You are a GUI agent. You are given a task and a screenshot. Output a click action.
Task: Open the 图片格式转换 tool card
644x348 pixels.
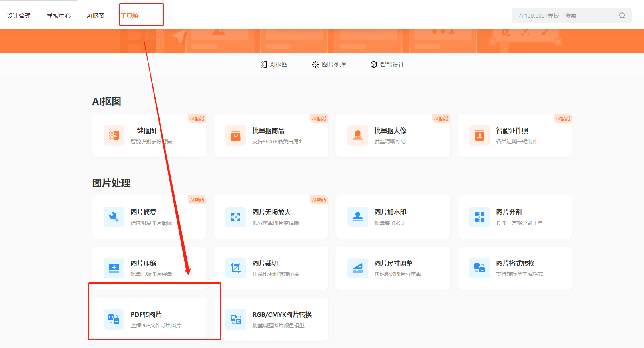(x=515, y=268)
